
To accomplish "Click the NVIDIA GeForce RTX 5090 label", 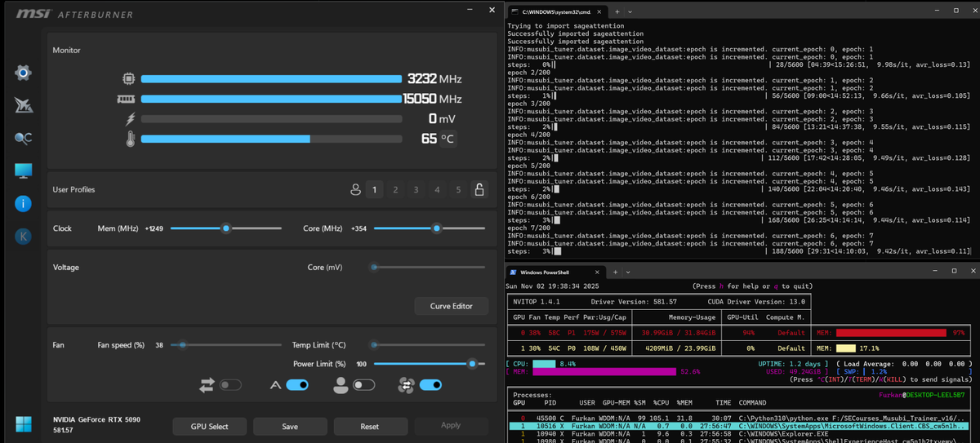I will (x=96, y=419).
